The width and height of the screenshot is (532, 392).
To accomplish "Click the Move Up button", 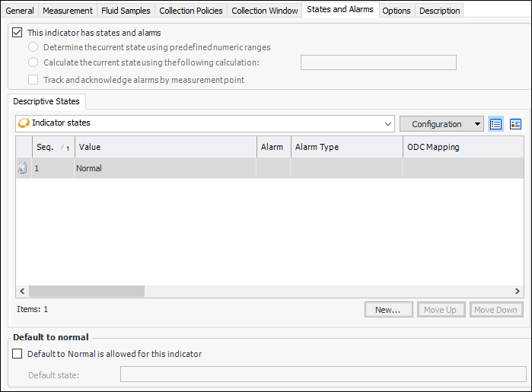I will pyautogui.click(x=441, y=310).
